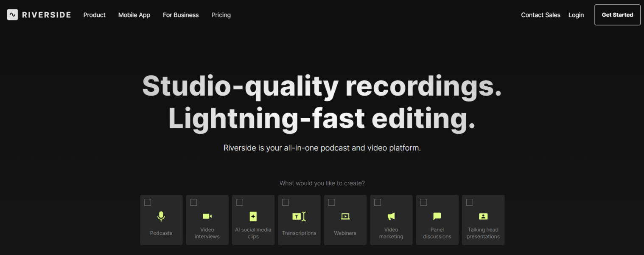Open the For Business dropdown
Screen dimensions: 644x255
click(180, 15)
